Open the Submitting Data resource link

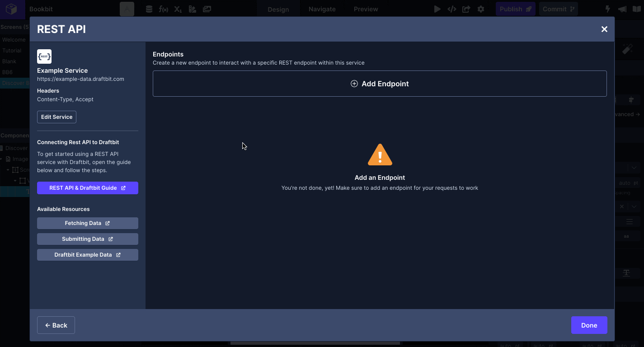click(87, 239)
